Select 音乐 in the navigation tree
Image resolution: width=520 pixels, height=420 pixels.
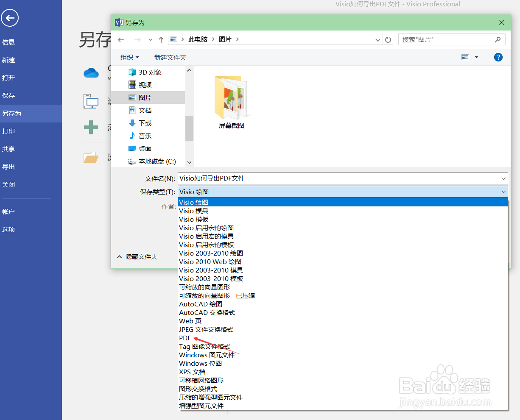(140, 136)
